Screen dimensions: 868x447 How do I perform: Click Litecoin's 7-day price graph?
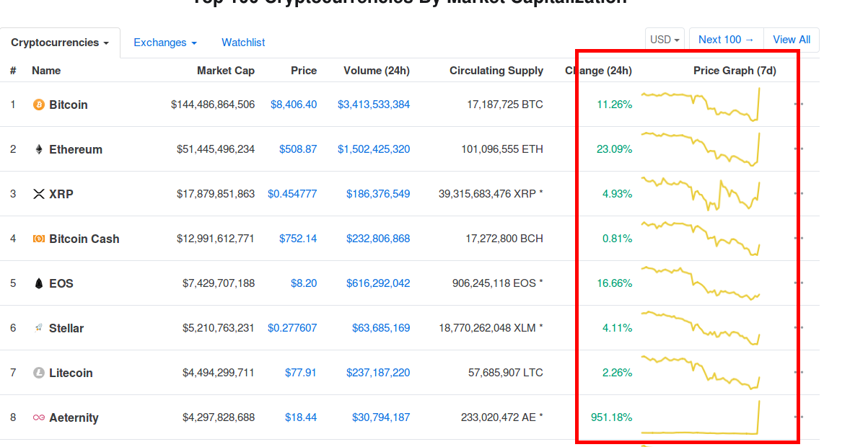coord(701,373)
